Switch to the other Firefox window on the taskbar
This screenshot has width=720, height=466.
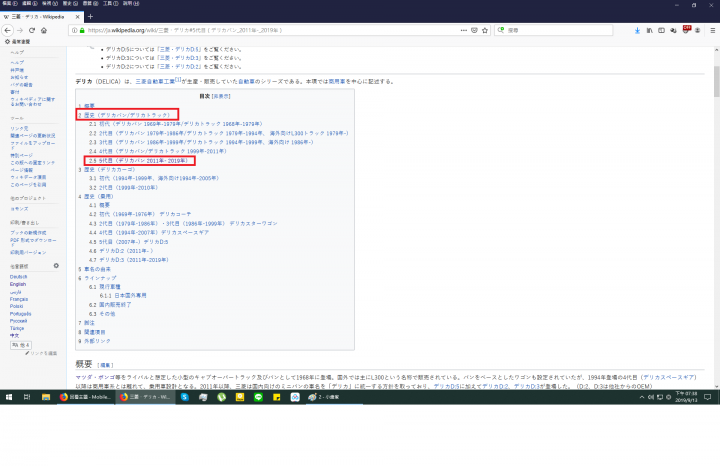pyautogui.click(x=85, y=397)
